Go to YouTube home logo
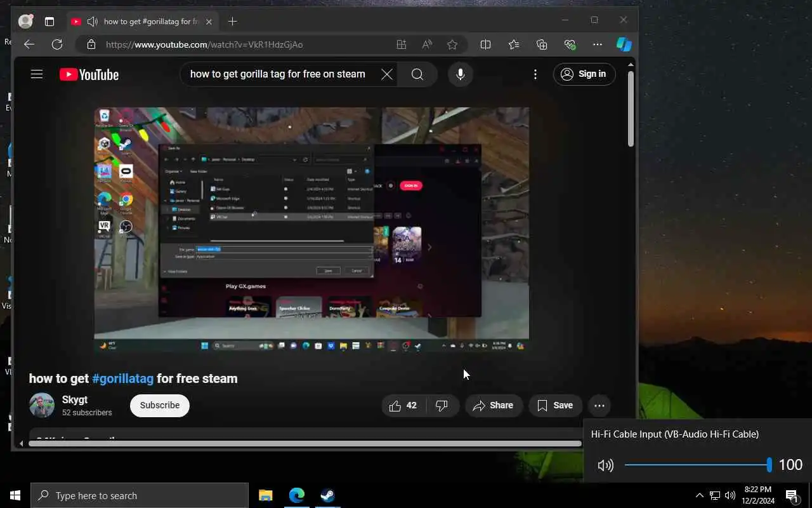 click(89, 74)
